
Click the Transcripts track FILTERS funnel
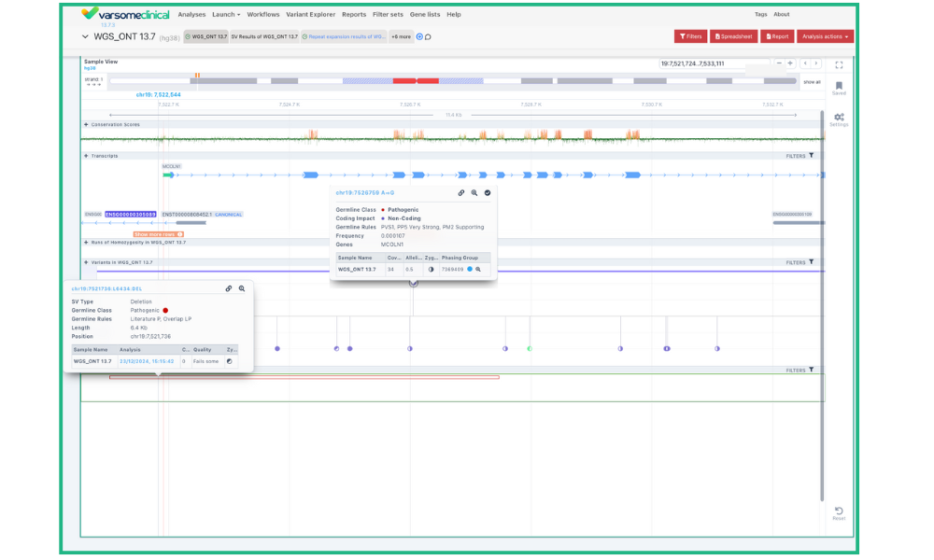pyautogui.click(x=811, y=156)
